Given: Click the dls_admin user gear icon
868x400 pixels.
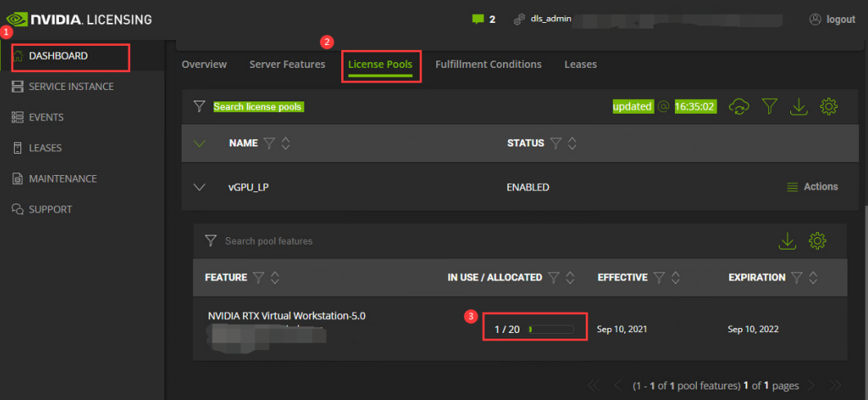Looking at the screenshot, I should pos(519,20).
